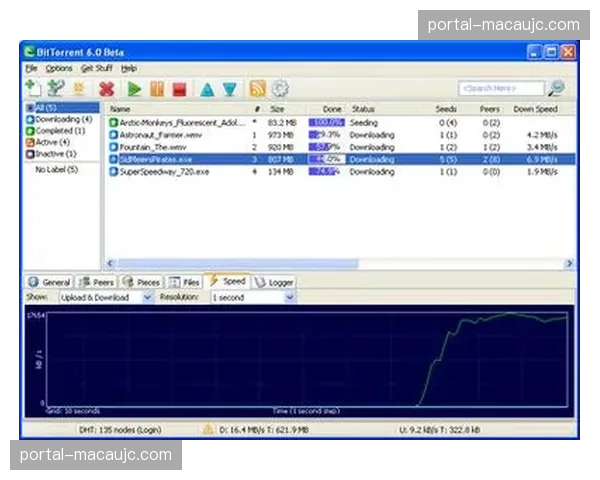
Task: Switch to the Logger tab
Action: [274, 282]
